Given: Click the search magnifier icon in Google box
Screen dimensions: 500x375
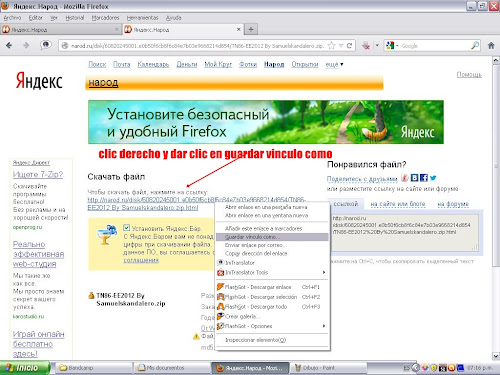Looking at the screenshot, I should coord(475,46).
